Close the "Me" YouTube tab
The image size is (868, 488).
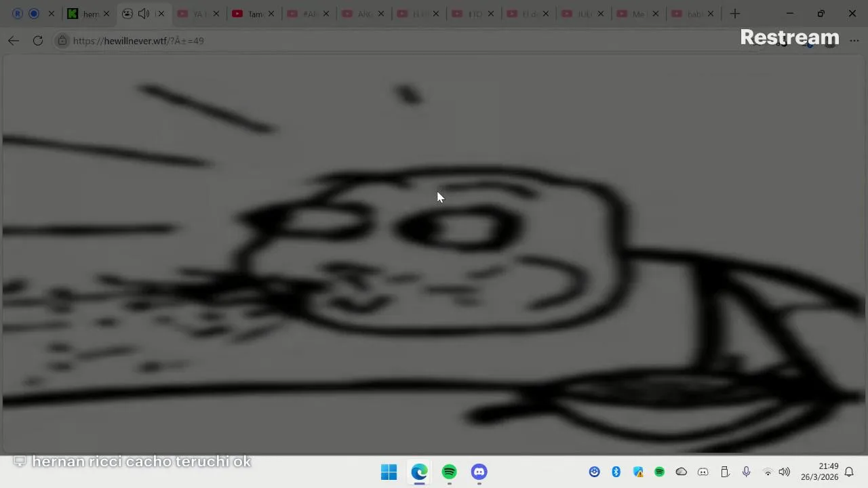tap(656, 14)
